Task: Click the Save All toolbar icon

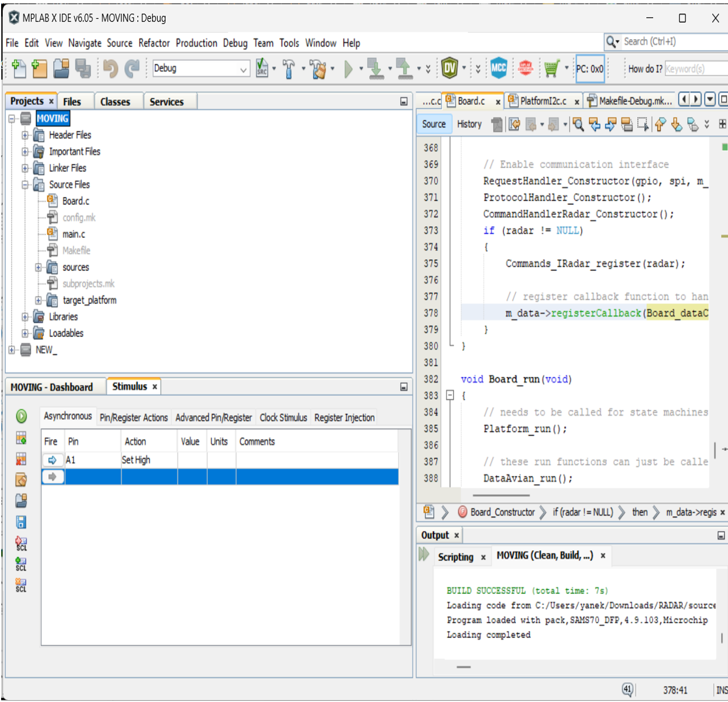Action: tap(83, 69)
